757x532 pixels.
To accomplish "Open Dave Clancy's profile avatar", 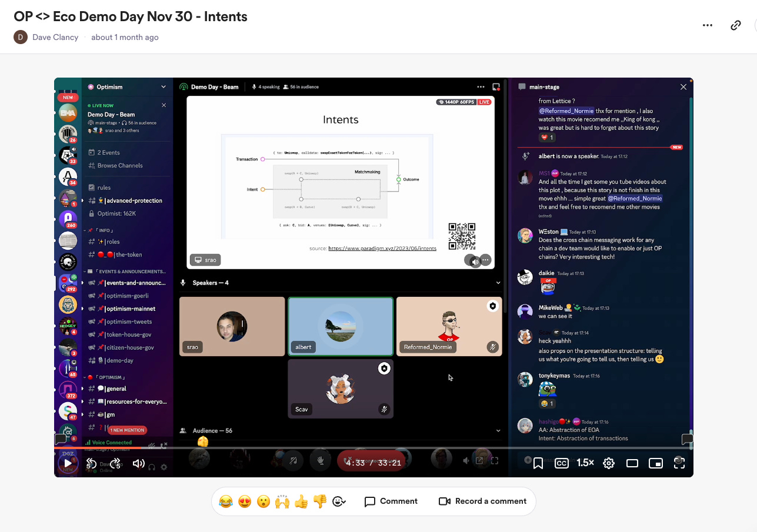I will [21, 37].
